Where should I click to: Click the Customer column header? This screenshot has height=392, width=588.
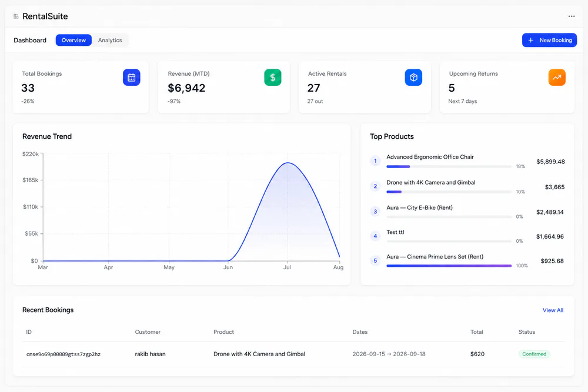(148, 332)
